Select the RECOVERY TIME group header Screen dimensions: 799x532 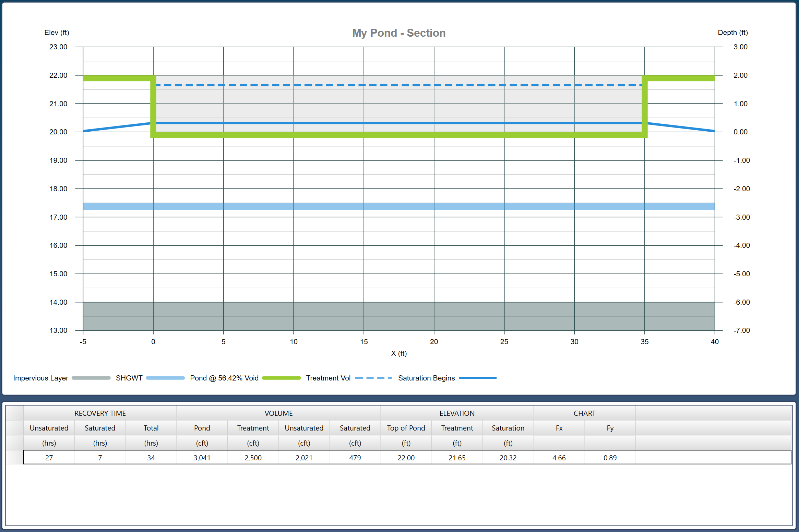[x=100, y=413]
